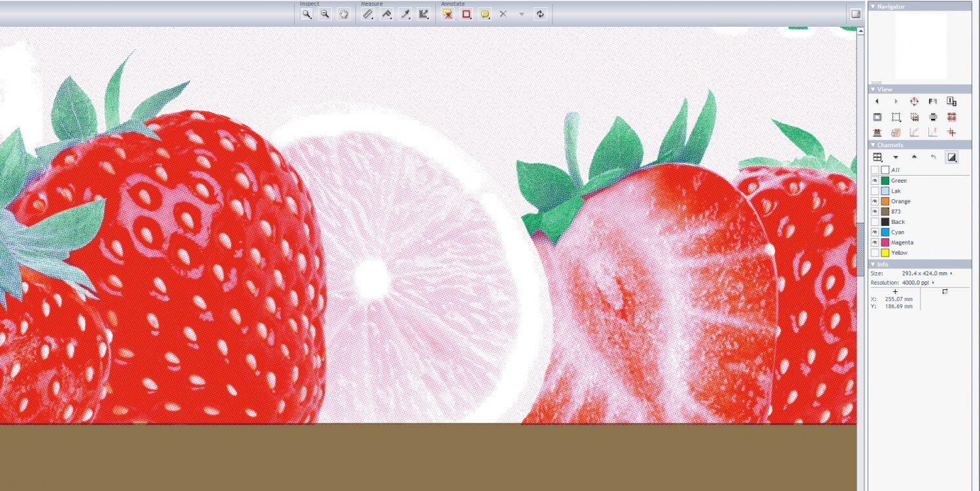This screenshot has width=980, height=491.
Task: Choose the eyedropper densitometer tool
Action: click(x=405, y=14)
